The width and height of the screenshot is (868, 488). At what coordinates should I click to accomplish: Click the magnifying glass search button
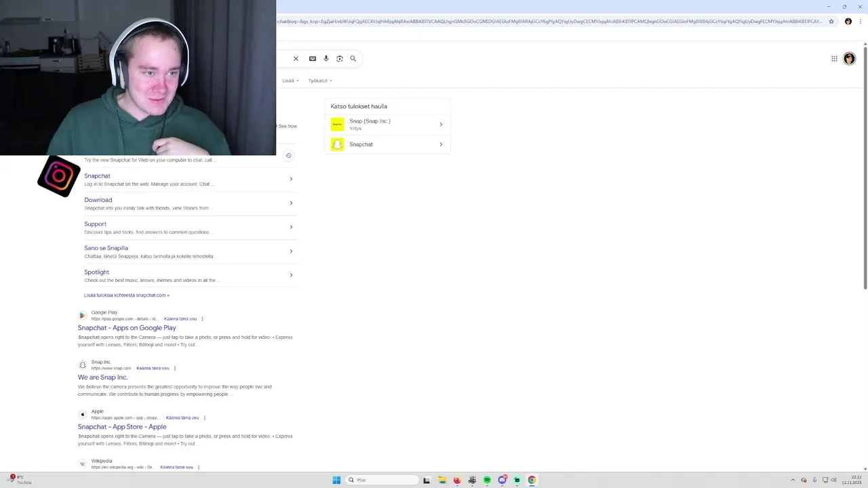[353, 59]
